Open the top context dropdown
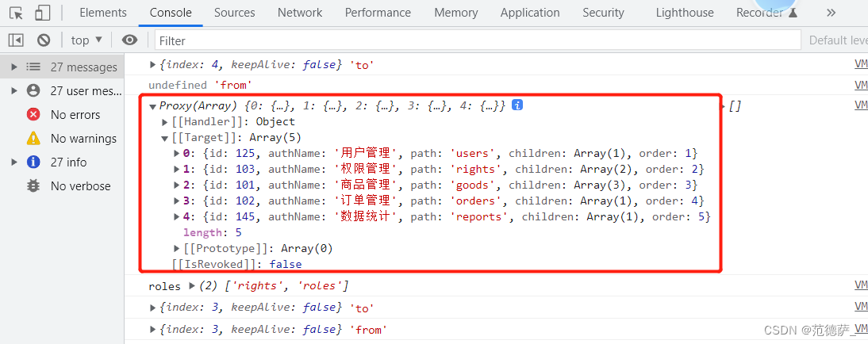This screenshot has width=868, height=344. (87, 40)
